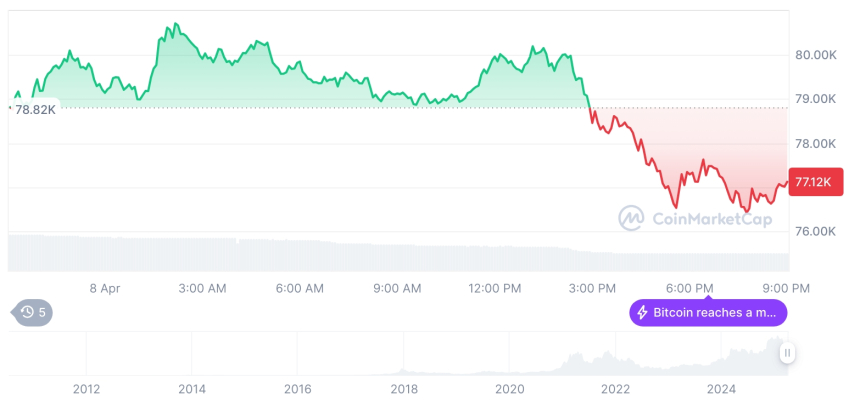Click the 3:00 AM time axis label
The height and width of the screenshot is (401, 860).
point(202,288)
